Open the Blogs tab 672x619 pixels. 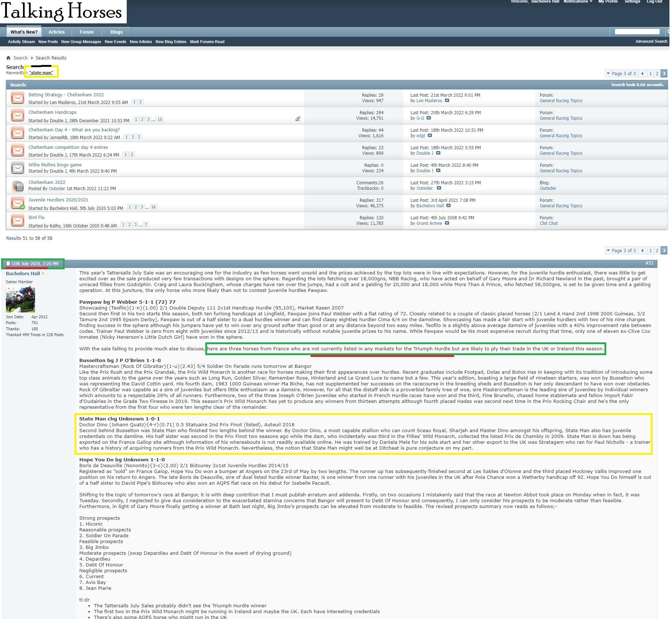click(117, 32)
